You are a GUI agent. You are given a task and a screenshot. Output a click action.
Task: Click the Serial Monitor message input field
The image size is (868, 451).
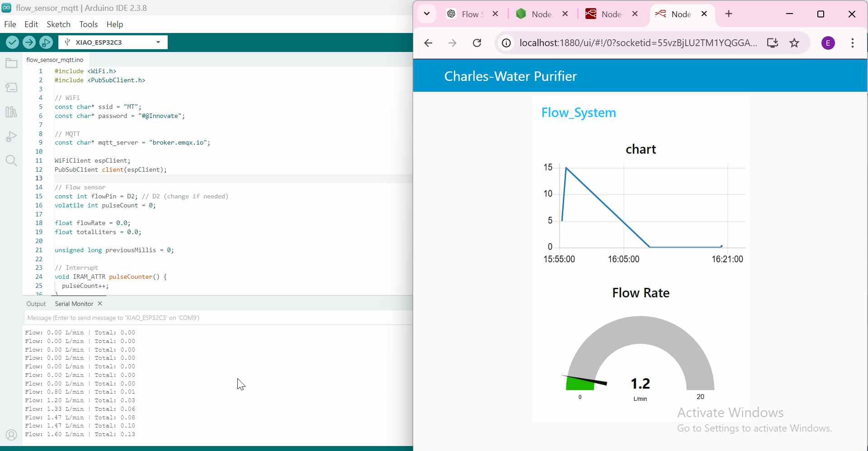click(217, 318)
